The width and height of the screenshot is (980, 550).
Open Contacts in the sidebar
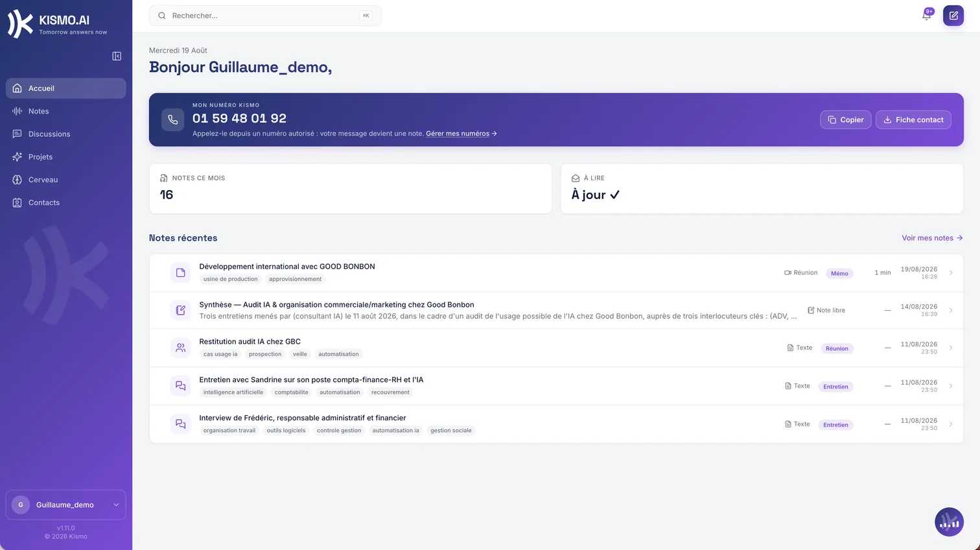click(66, 202)
